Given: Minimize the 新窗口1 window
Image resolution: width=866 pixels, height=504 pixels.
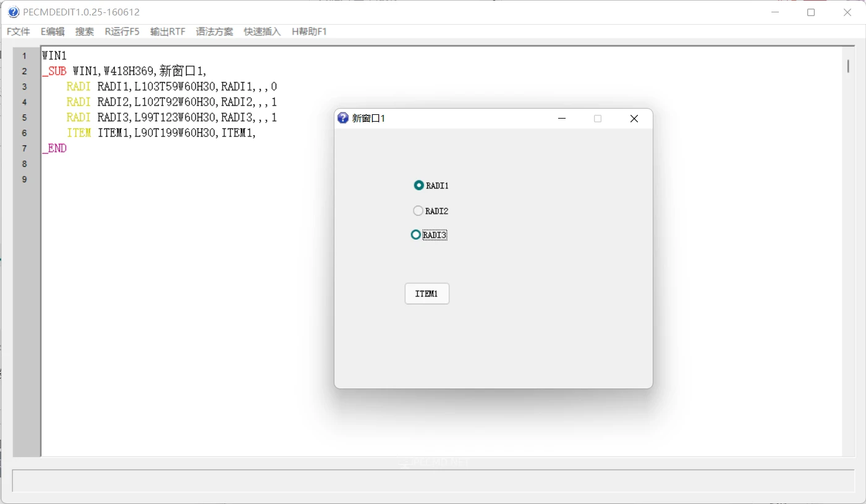Looking at the screenshot, I should (562, 119).
